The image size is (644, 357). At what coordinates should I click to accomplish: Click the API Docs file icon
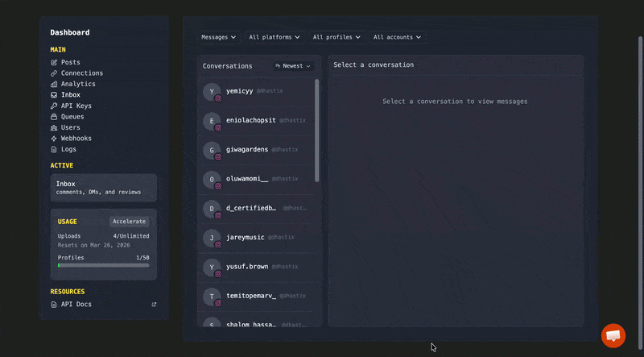click(x=54, y=305)
